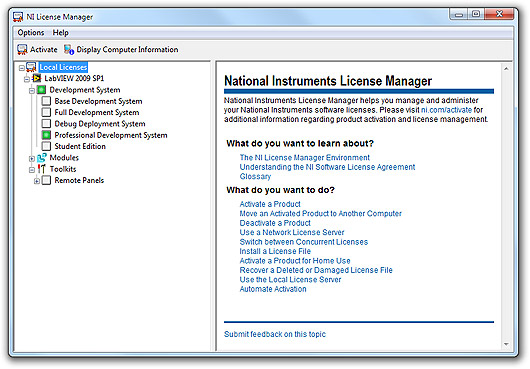
Task: Select the Base Development System item
Action: [x=98, y=101]
